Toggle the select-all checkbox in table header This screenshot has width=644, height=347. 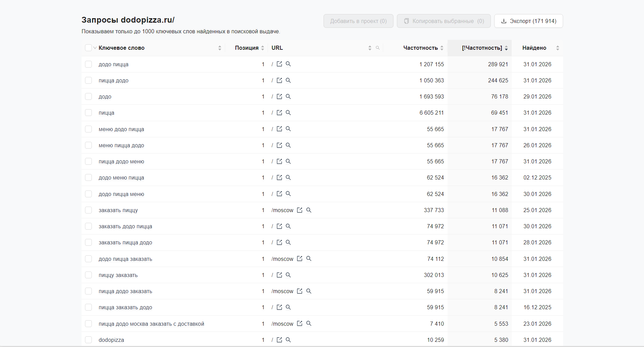[x=88, y=48]
